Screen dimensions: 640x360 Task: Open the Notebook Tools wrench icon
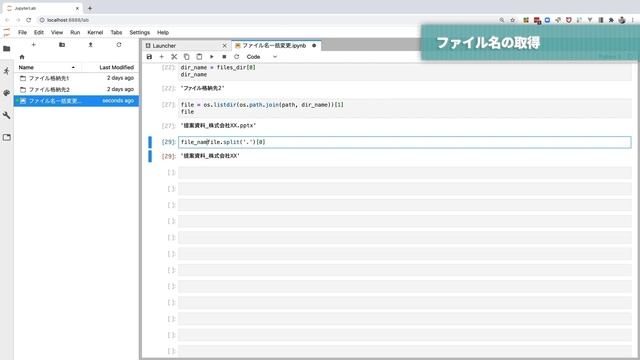click(7, 115)
